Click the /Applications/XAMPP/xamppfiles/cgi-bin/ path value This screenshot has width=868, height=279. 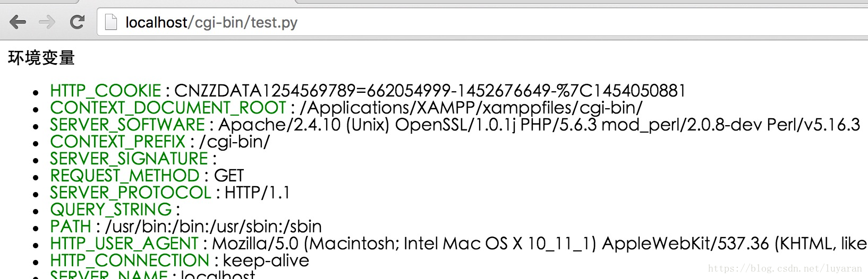coord(471,108)
